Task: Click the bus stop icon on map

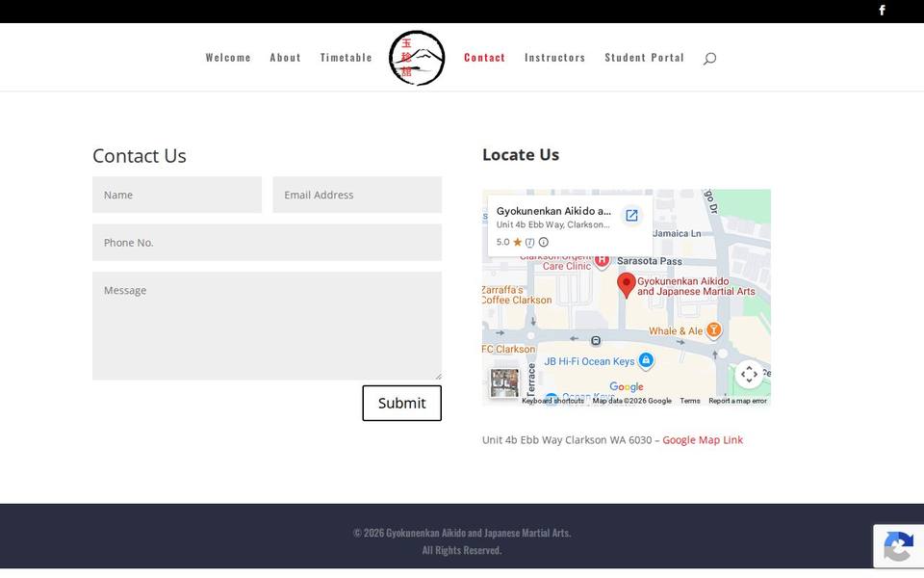Action: point(596,340)
